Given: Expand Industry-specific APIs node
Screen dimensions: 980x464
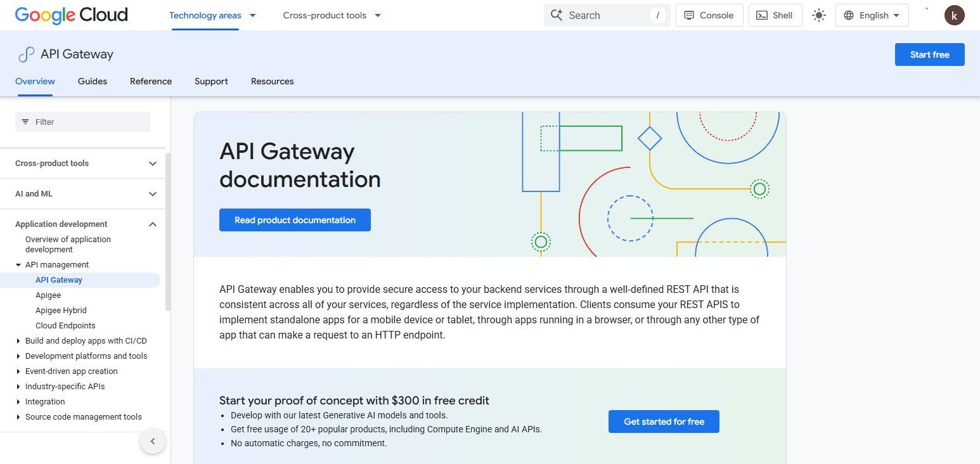Looking at the screenshot, I should [x=18, y=387].
